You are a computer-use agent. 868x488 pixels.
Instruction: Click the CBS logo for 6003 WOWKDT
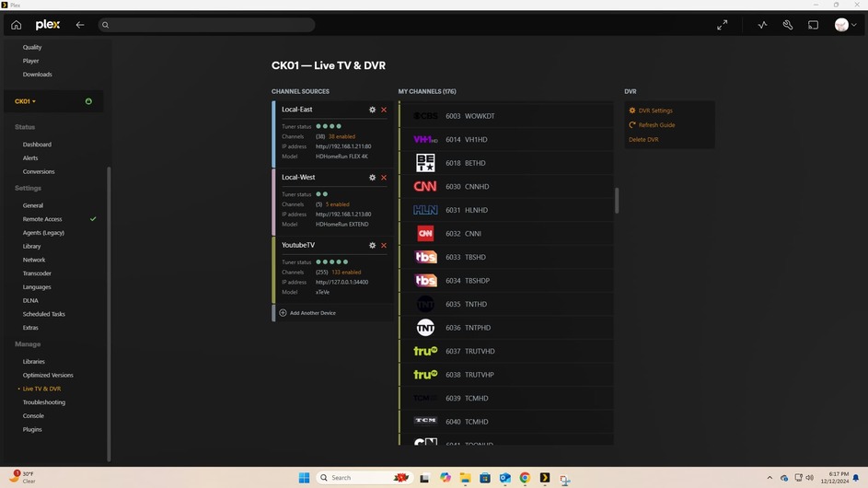(425, 116)
